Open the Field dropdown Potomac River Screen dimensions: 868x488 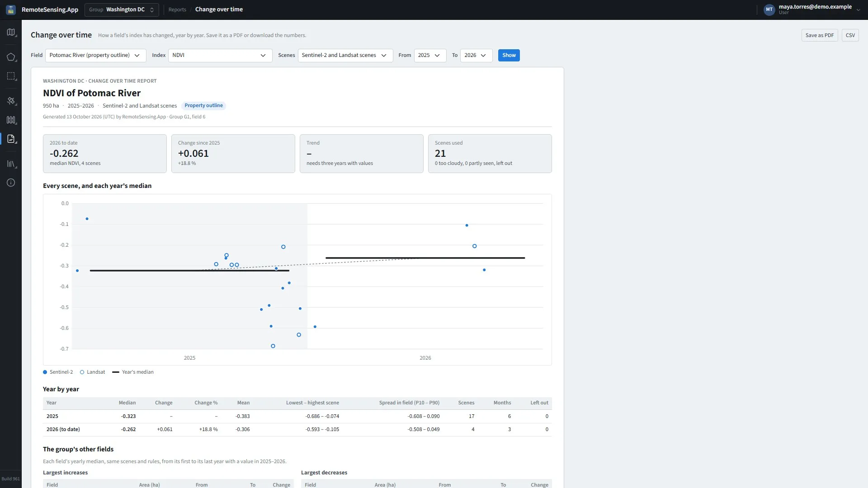[95, 55]
